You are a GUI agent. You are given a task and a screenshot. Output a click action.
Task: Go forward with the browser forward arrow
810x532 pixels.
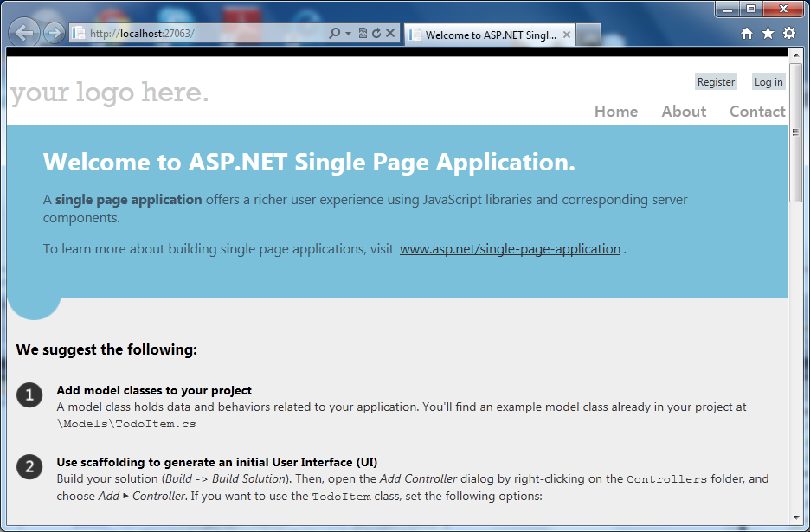coord(55,33)
